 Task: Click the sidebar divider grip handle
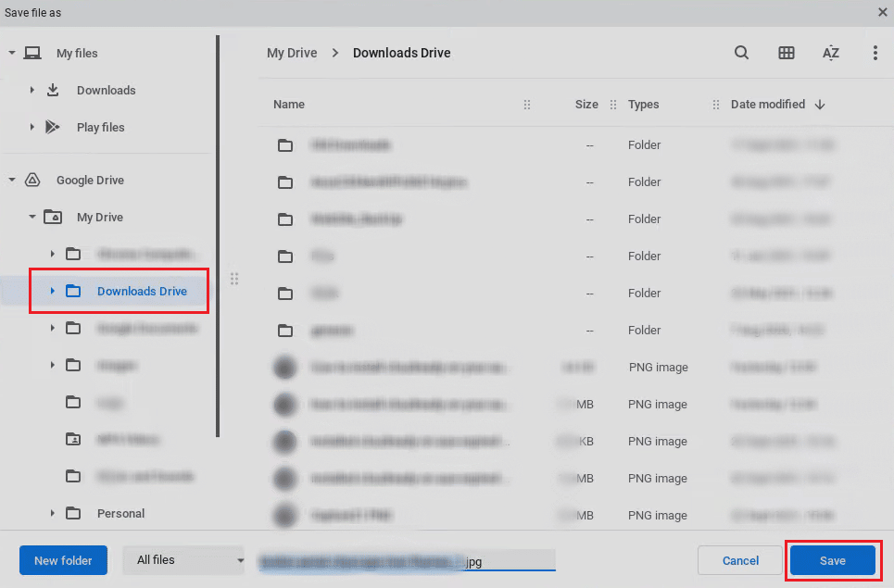[234, 279]
